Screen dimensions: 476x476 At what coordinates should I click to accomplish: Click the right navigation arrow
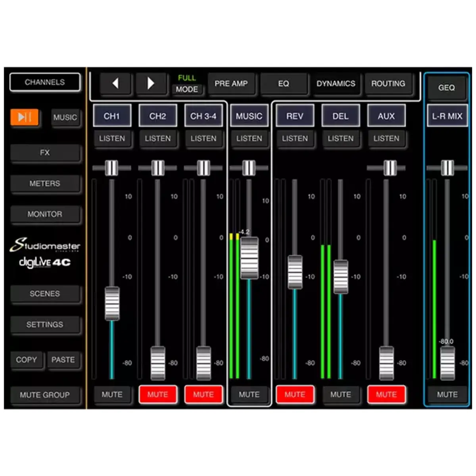pos(151,84)
